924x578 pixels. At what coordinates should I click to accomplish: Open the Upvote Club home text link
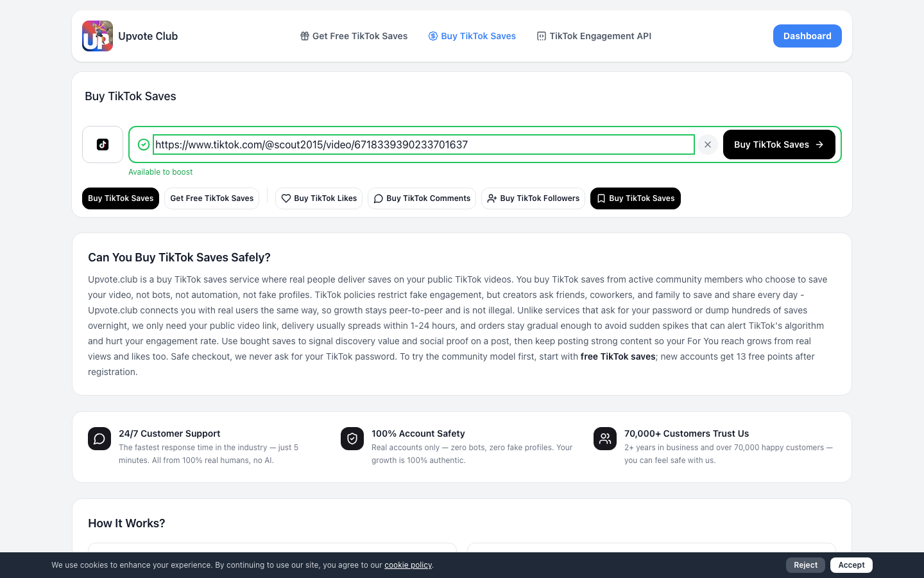click(x=148, y=36)
